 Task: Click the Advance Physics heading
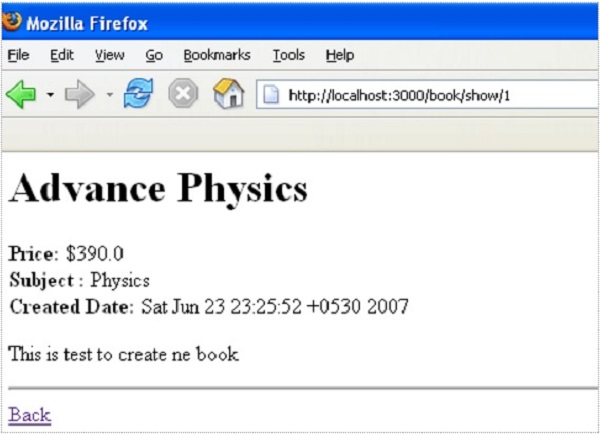click(x=158, y=189)
